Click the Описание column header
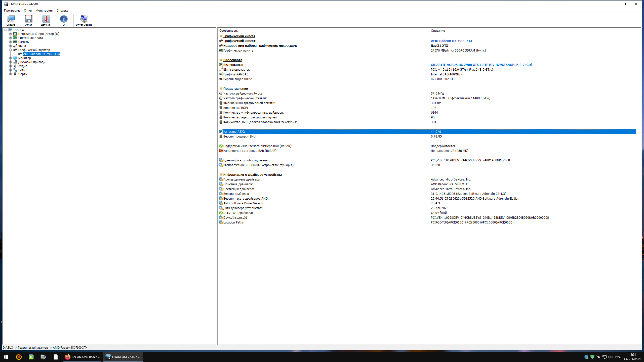The width and height of the screenshot is (644, 362). [x=438, y=31]
